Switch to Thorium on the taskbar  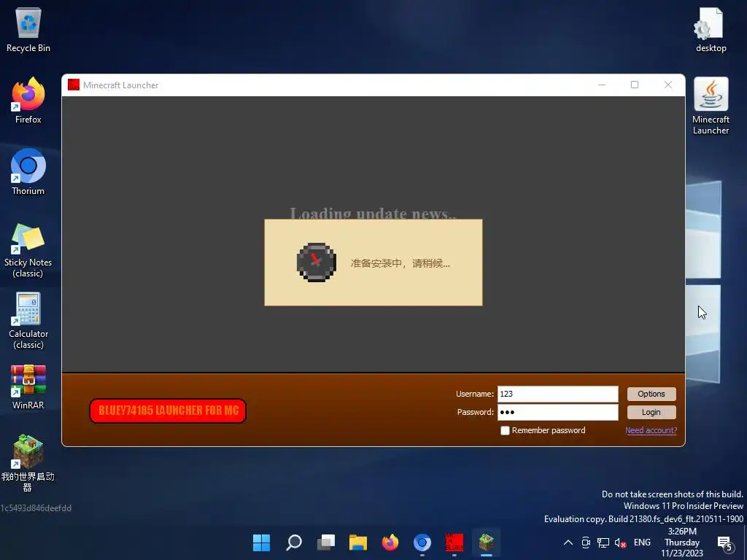click(422, 542)
